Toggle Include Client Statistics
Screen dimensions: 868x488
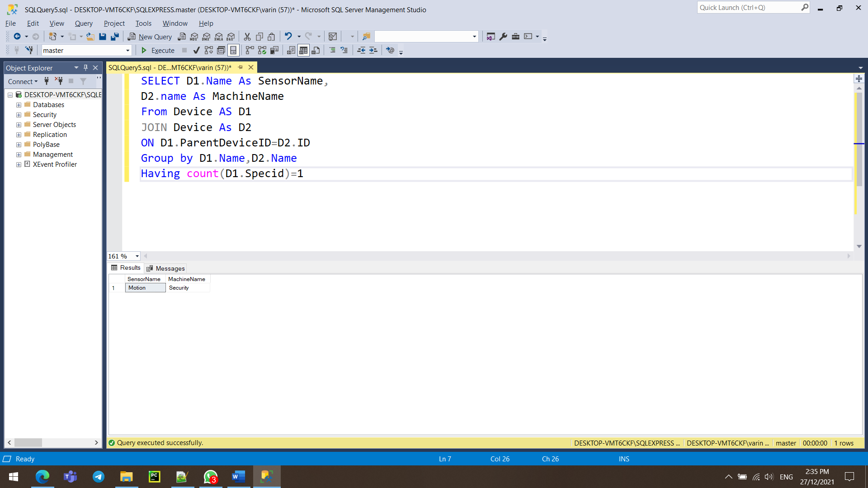click(274, 50)
